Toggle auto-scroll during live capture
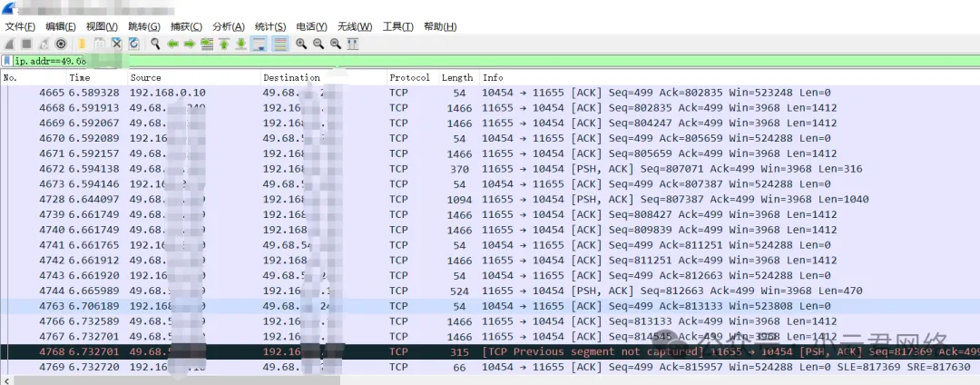This screenshot has height=385, width=980. (x=259, y=44)
